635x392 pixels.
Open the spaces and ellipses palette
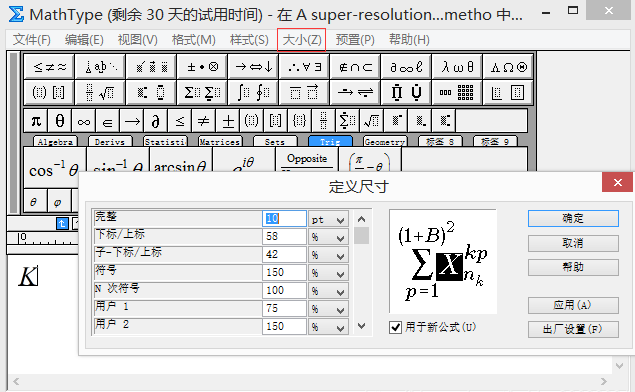tap(100, 66)
